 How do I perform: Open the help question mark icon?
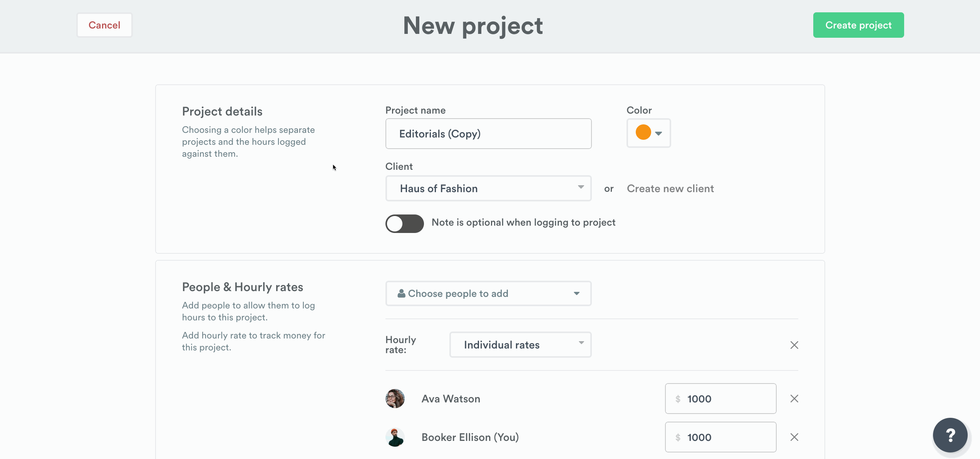tap(950, 435)
